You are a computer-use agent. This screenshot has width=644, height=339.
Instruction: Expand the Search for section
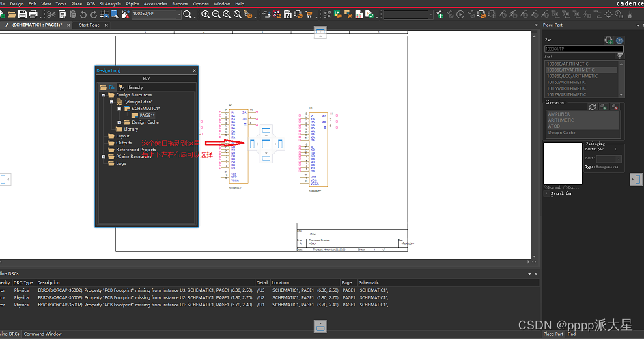point(546,193)
